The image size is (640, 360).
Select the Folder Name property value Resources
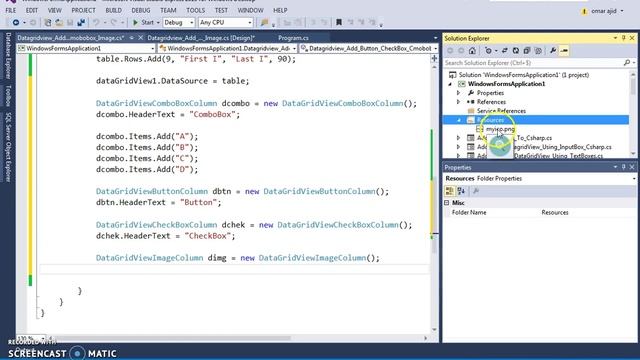(555, 213)
